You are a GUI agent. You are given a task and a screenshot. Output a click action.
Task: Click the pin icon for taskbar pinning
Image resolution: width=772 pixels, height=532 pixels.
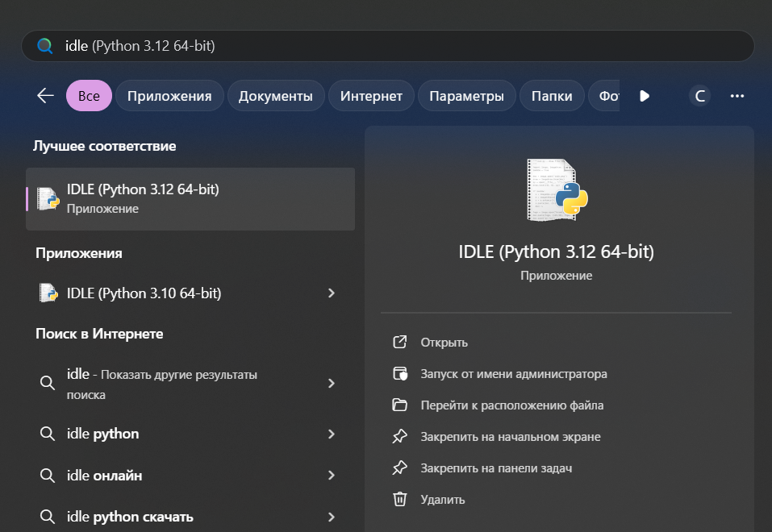pos(399,468)
